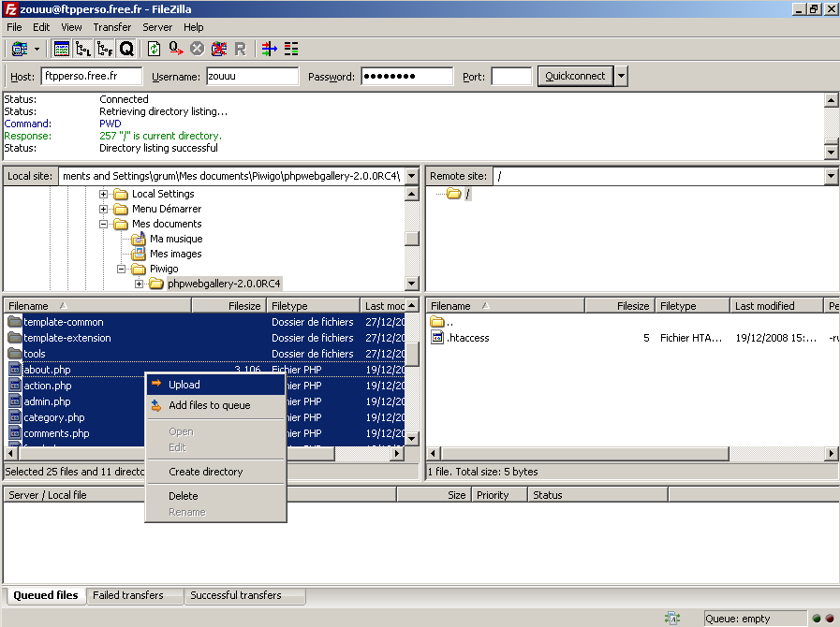Click the Port input field

[511, 76]
